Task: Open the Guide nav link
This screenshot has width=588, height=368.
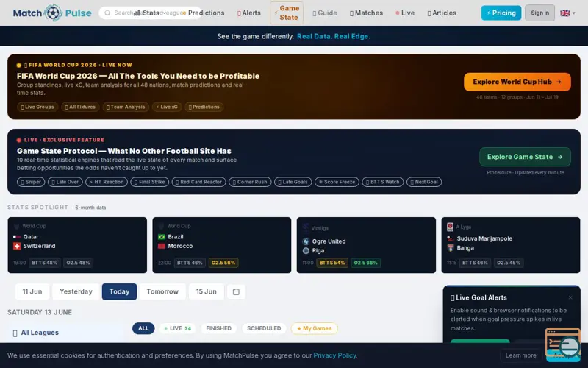Action: tap(325, 13)
